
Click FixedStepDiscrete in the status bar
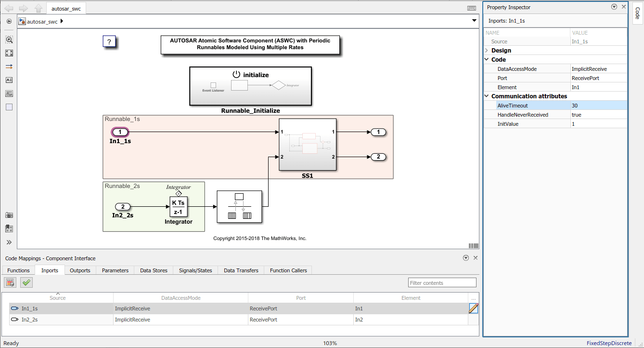click(610, 343)
